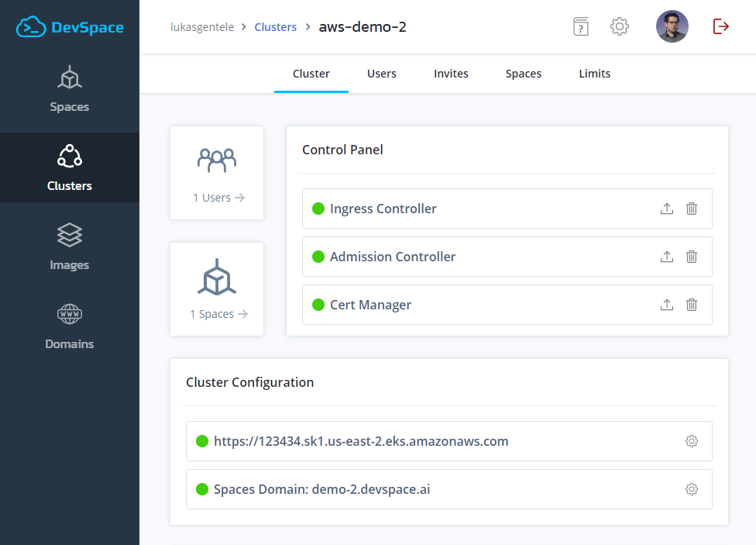This screenshot has width=756, height=545.
Task: Open settings gear in header
Action: pos(620,26)
